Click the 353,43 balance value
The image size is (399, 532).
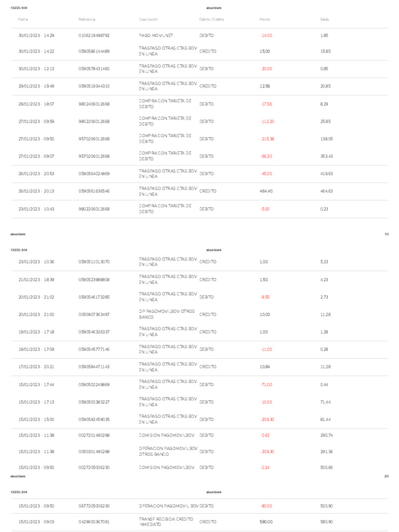326,156
